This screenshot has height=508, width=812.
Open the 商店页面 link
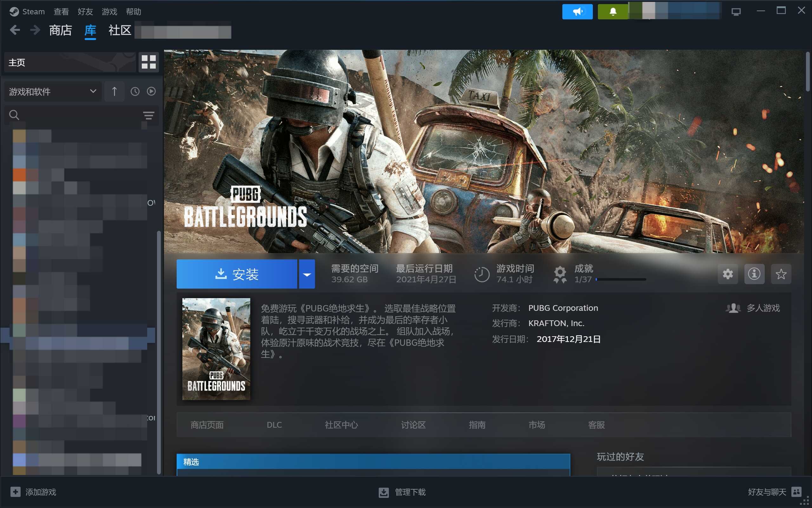(207, 425)
